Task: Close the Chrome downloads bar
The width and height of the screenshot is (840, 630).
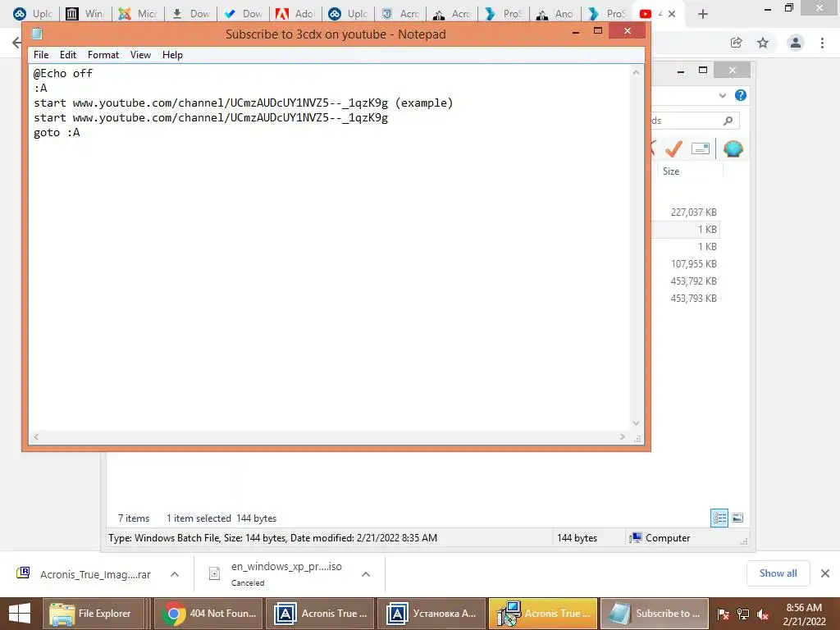Action: pyautogui.click(x=825, y=573)
